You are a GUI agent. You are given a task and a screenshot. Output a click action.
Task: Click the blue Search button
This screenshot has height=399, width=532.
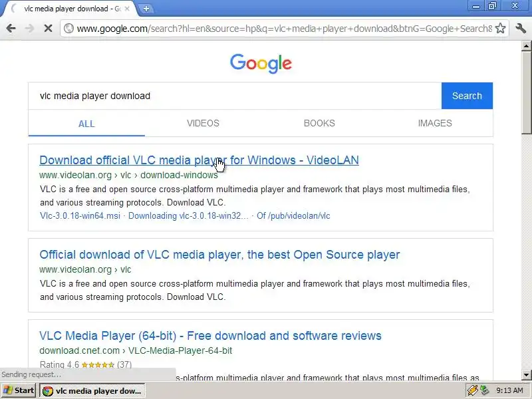click(x=467, y=96)
